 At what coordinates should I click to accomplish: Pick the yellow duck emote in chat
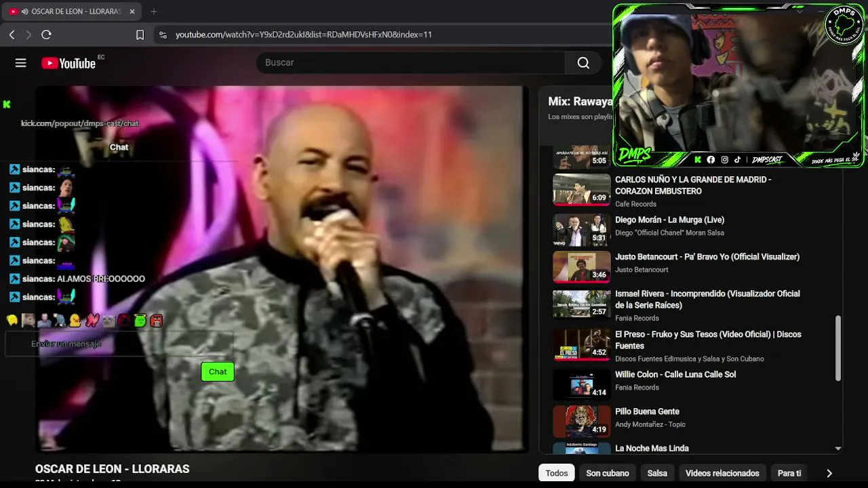point(75,321)
